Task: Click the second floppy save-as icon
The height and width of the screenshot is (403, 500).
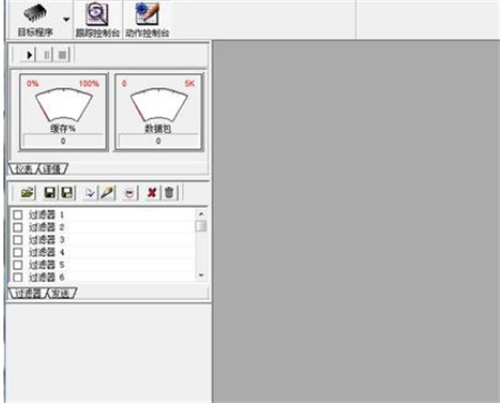Action: [67, 193]
